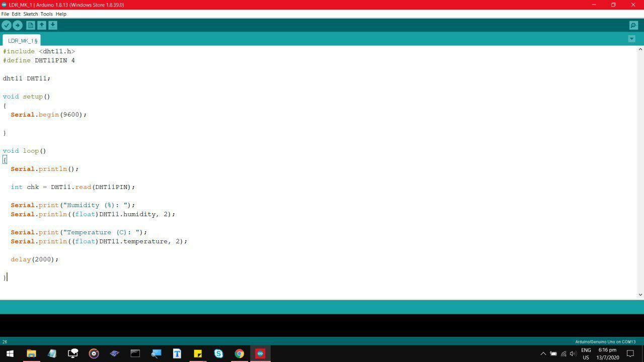
Task: Open the Help menu
Action: (61, 14)
